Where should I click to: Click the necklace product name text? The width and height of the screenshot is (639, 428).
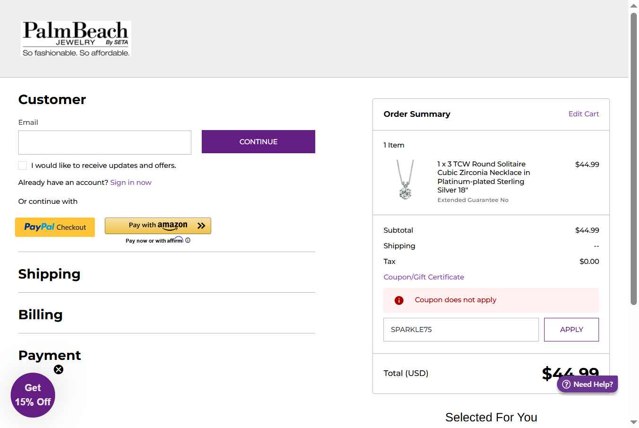click(x=484, y=177)
